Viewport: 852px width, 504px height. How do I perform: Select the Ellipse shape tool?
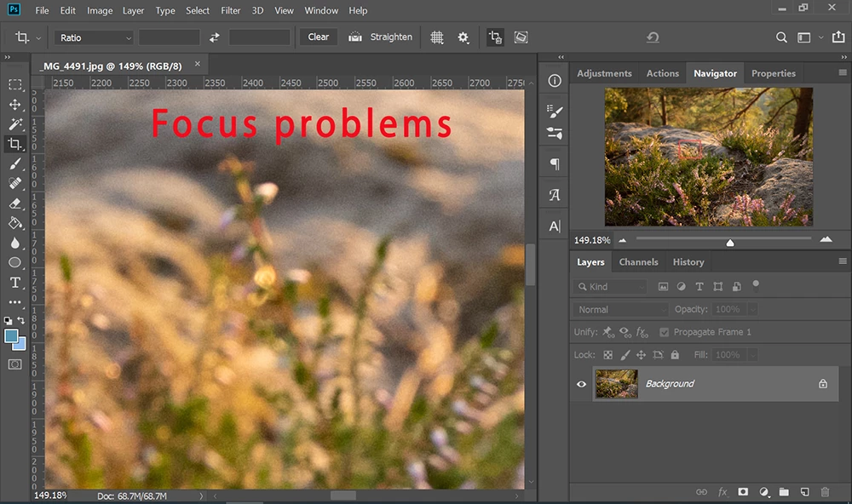click(15, 262)
